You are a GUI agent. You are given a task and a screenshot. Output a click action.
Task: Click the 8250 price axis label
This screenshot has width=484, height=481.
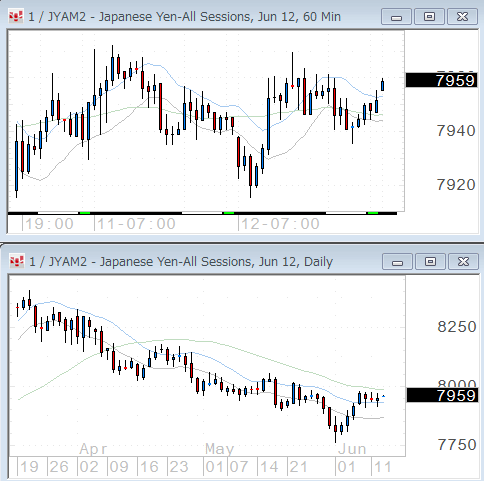[x=457, y=327]
